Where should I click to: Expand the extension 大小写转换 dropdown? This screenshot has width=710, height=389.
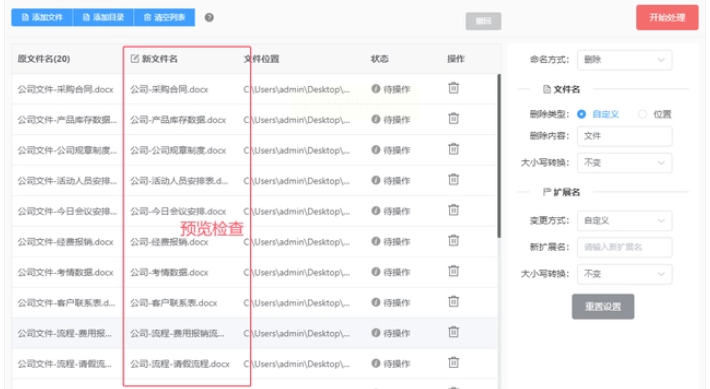[624, 274]
